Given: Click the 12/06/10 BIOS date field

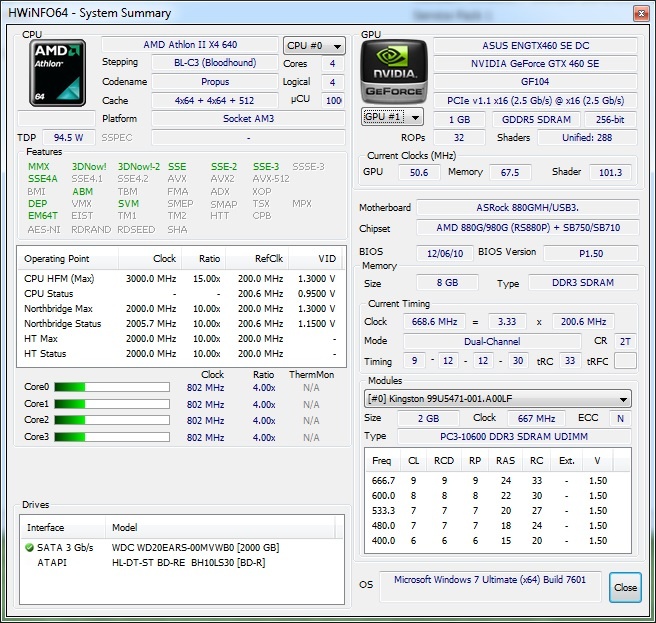Looking at the screenshot, I should tap(445, 254).
